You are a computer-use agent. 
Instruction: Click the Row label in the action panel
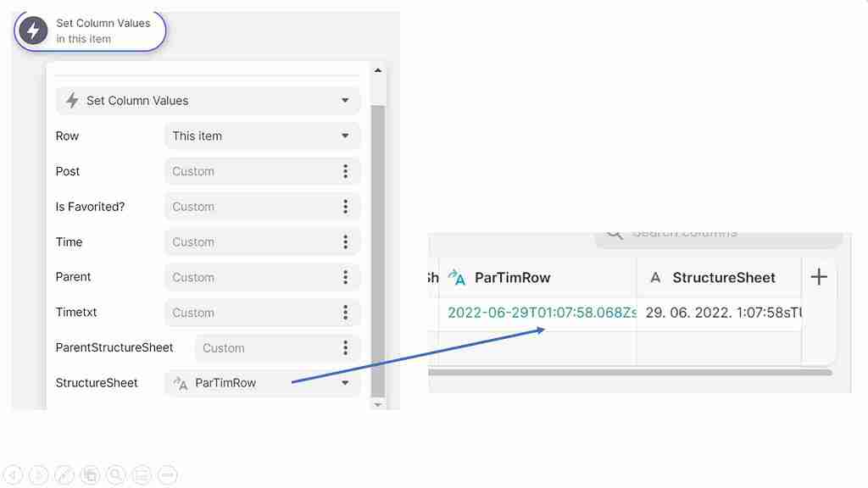point(67,136)
